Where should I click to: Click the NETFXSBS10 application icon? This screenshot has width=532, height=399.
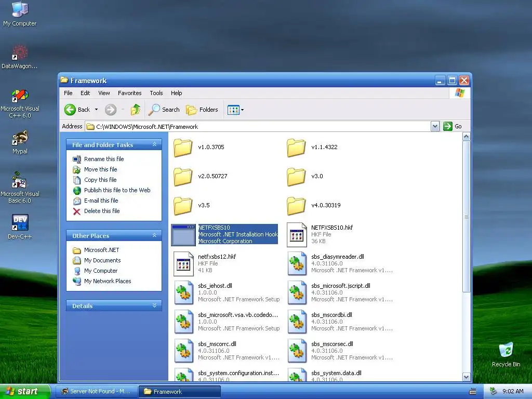(x=183, y=235)
